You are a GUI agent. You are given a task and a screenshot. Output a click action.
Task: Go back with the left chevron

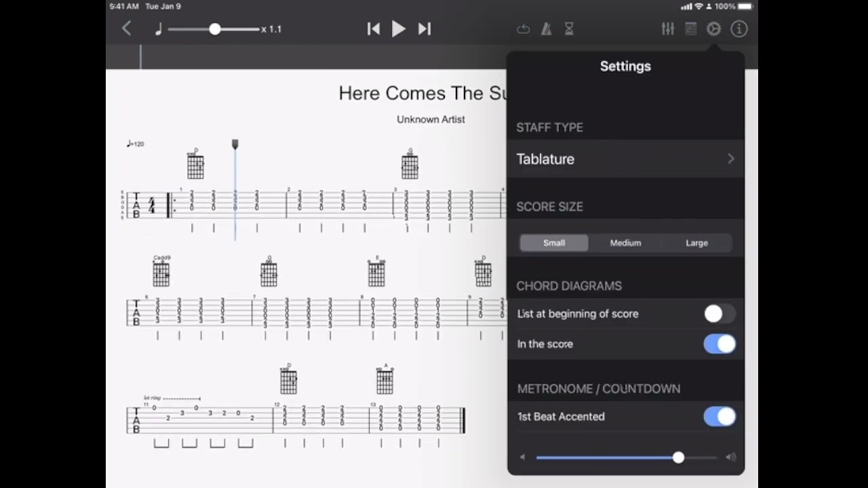point(127,28)
